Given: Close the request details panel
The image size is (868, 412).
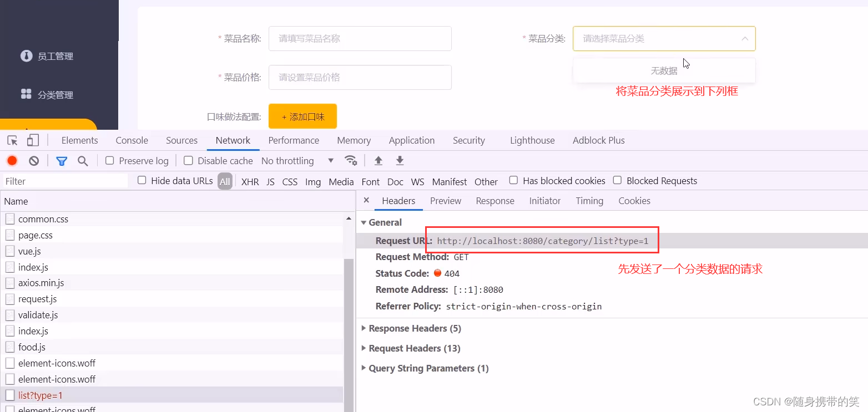Looking at the screenshot, I should [x=366, y=200].
